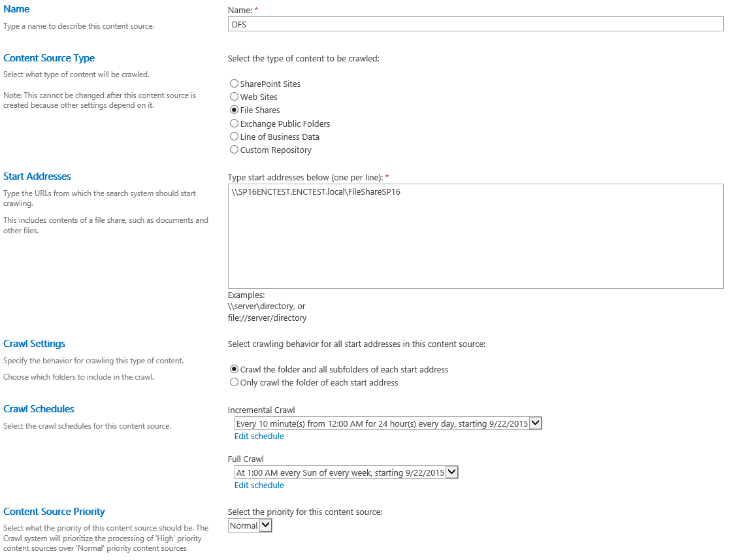The image size is (733, 560).
Task: Pick Exchange Public Folders option
Action: 234,124
